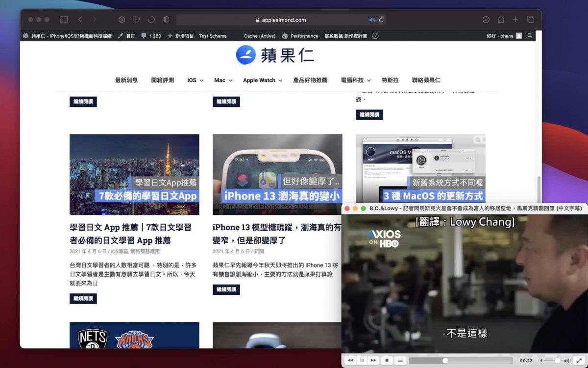This screenshot has height=368, width=588.
Task: Click the lightning bolt icon in admin bar
Action: coord(375,36)
